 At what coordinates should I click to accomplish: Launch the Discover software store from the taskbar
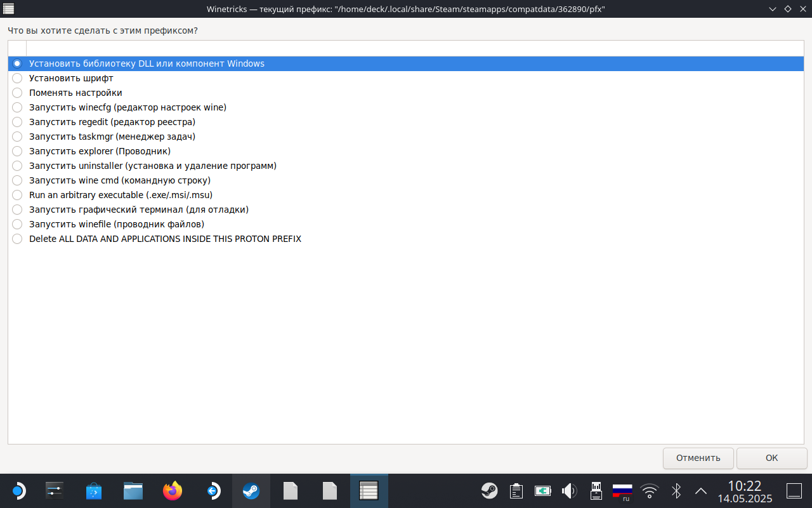94,491
